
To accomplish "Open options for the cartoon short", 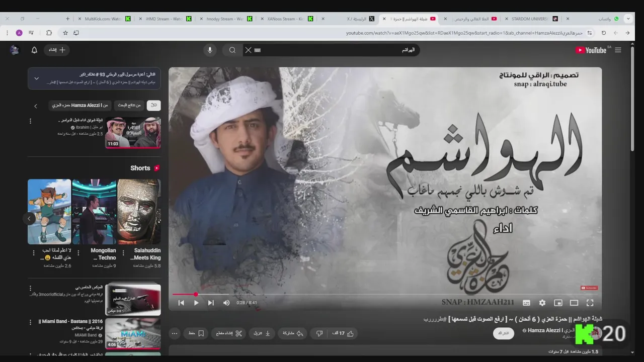I will 34,253.
